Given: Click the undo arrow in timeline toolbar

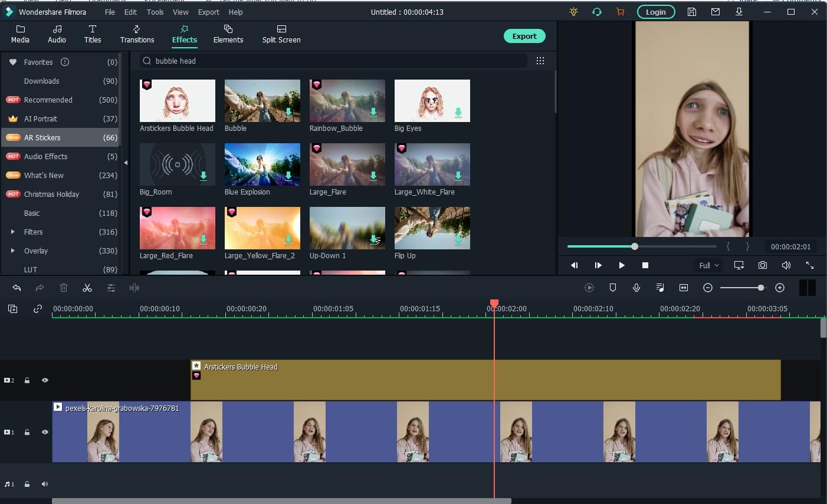Looking at the screenshot, I should coord(17,288).
